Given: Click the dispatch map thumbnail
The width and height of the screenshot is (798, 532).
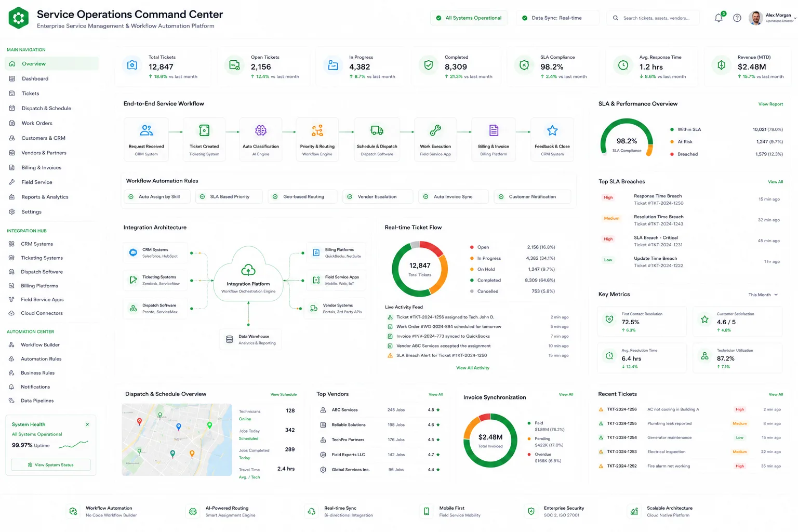Looking at the screenshot, I should point(177,440).
